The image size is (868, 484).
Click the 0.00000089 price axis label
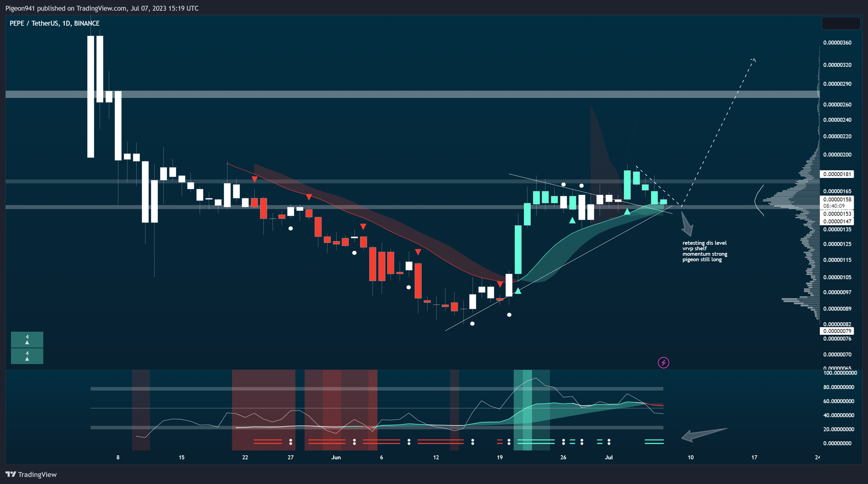point(837,309)
